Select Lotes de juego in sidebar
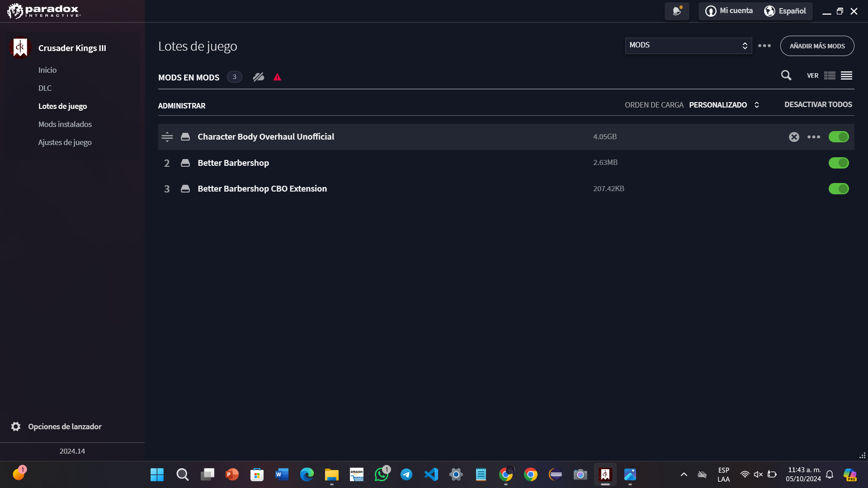Image resolution: width=868 pixels, height=488 pixels. tap(62, 106)
